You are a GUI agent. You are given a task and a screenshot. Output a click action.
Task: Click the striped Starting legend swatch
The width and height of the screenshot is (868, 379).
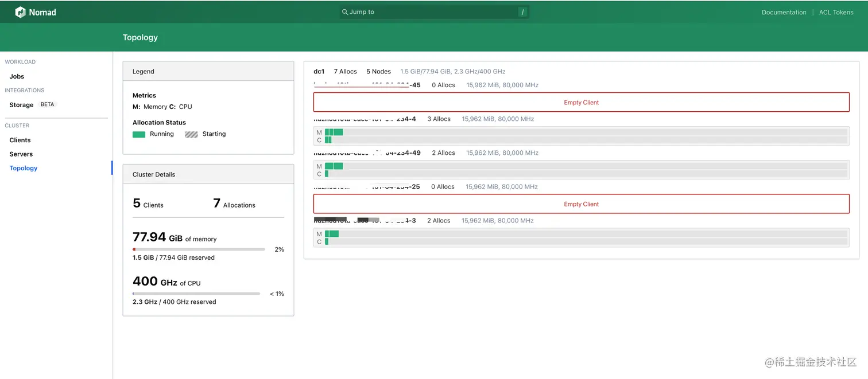pos(191,134)
